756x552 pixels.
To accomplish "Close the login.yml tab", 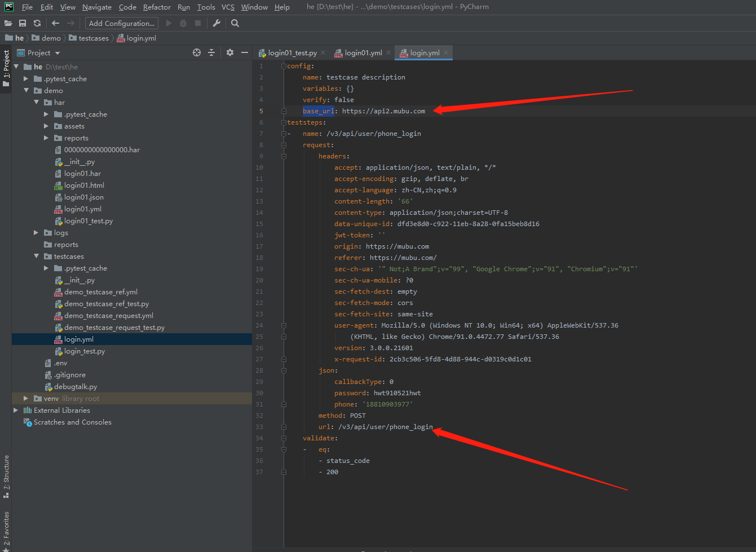I will click(446, 52).
